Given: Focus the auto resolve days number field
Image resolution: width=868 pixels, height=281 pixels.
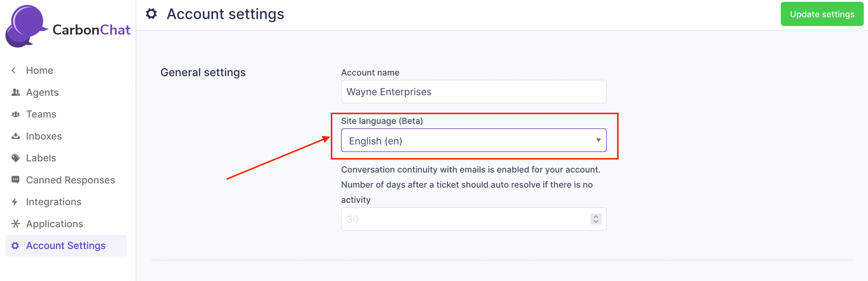Looking at the screenshot, I should click(x=465, y=219).
